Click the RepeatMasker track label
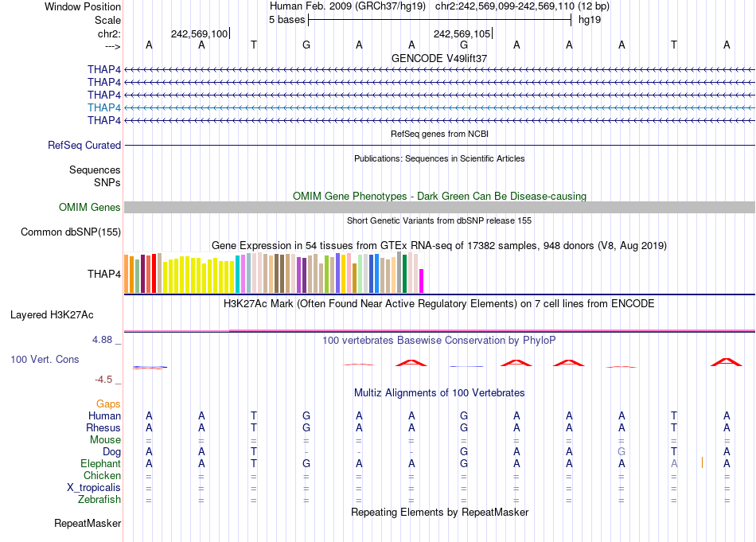The width and height of the screenshot is (756, 542). pyautogui.click(x=88, y=523)
